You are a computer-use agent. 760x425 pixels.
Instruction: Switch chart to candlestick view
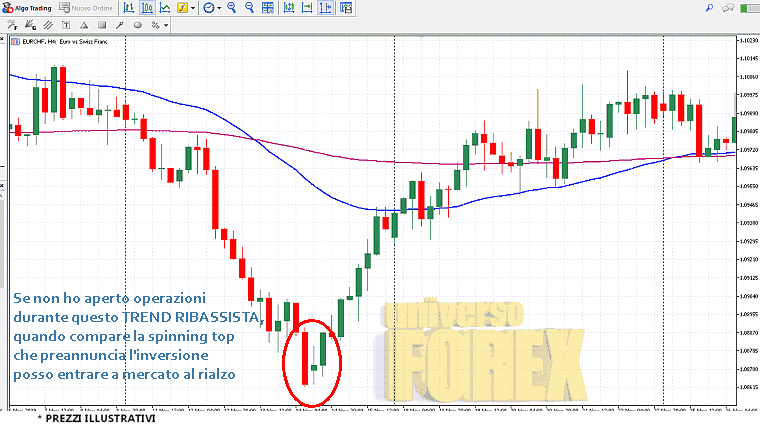147,7
